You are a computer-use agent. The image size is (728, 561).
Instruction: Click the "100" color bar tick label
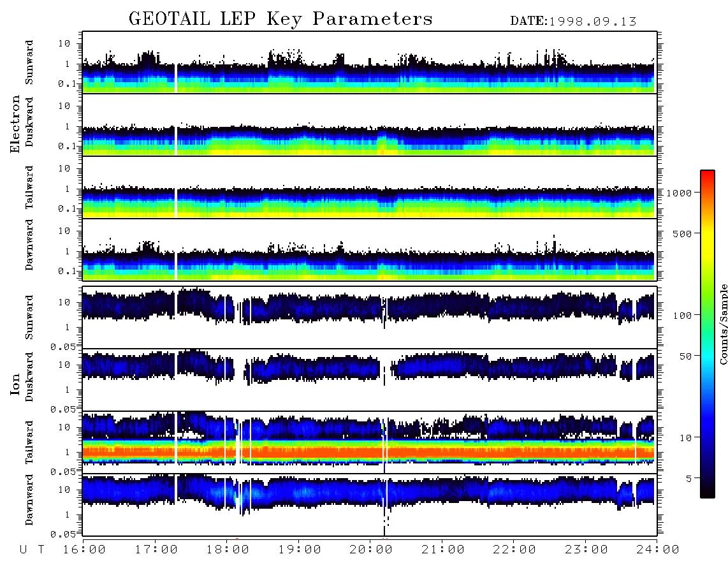(x=682, y=316)
